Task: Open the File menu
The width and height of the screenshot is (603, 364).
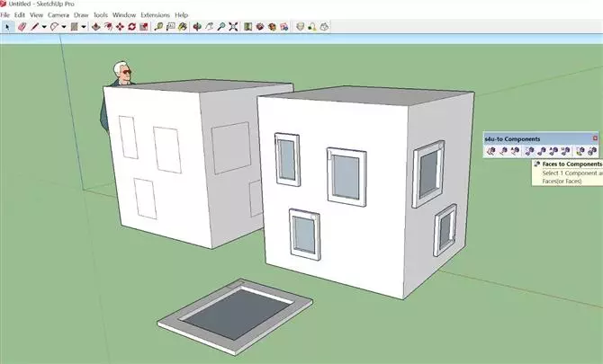Action: [5, 15]
